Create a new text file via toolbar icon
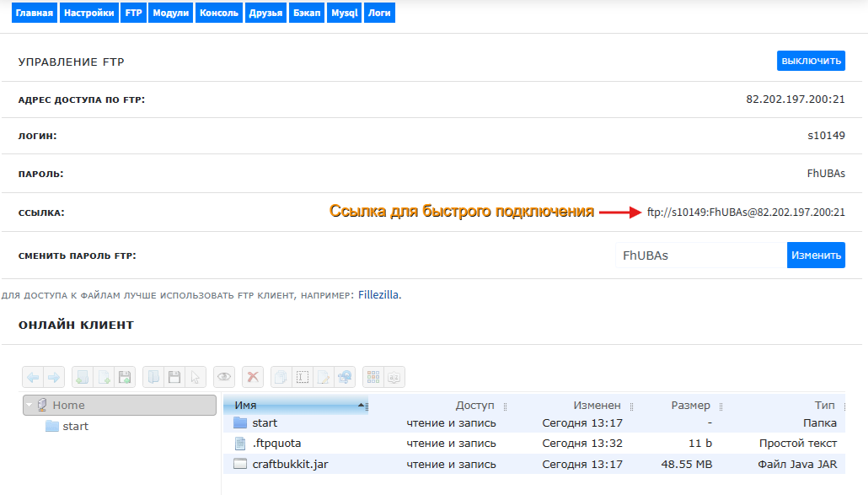This screenshot has width=868, height=495. (x=104, y=377)
